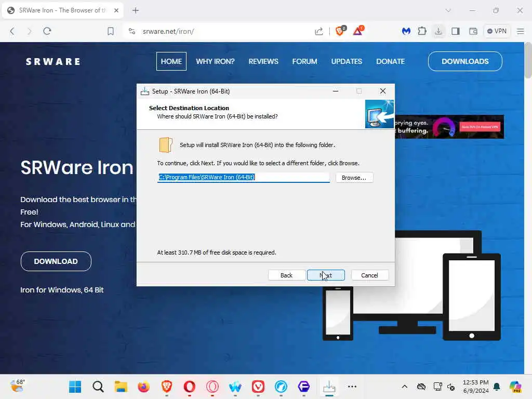Show more taskbar apps ellipsis
Viewport: 532px width, 399px height.
[352, 387]
